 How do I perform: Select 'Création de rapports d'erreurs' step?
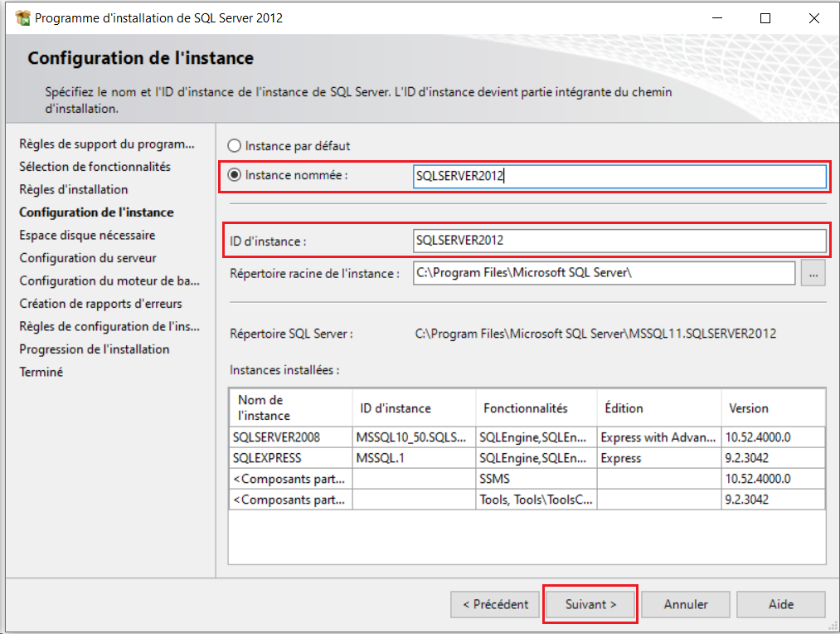(x=100, y=304)
